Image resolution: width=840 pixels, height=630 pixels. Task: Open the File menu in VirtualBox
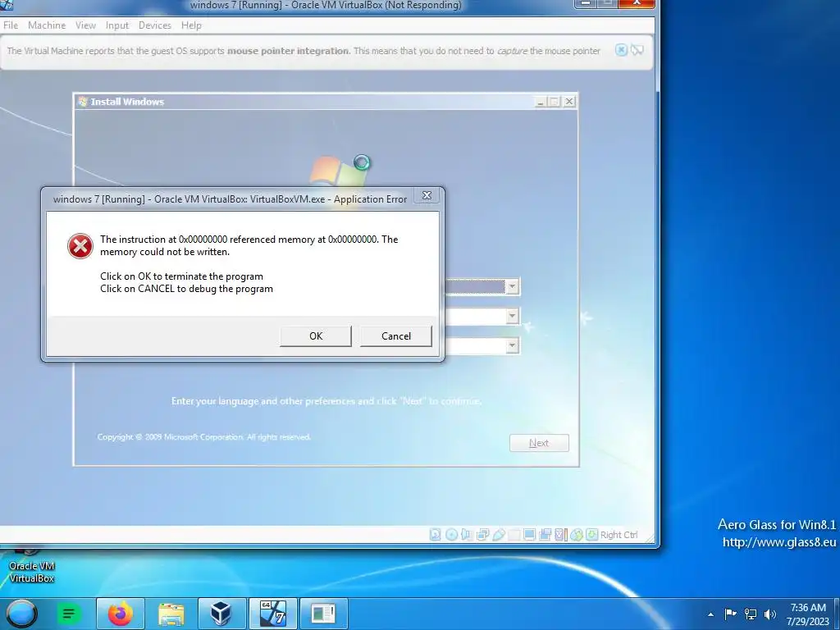click(11, 25)
